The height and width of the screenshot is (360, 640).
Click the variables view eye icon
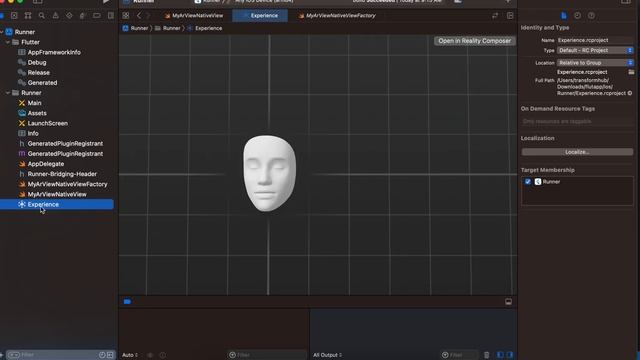(x=150, y=355)
